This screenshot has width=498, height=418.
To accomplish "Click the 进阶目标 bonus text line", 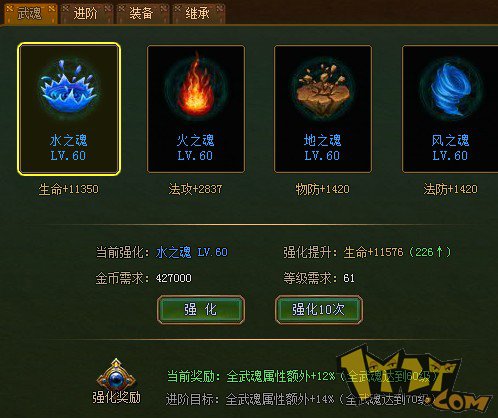I will coord(300,399).
